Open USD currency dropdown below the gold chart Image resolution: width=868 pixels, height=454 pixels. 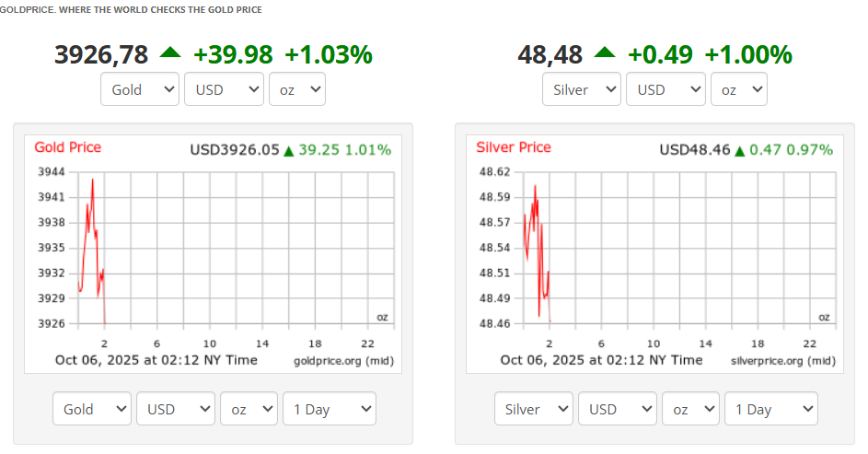point(176,409)
